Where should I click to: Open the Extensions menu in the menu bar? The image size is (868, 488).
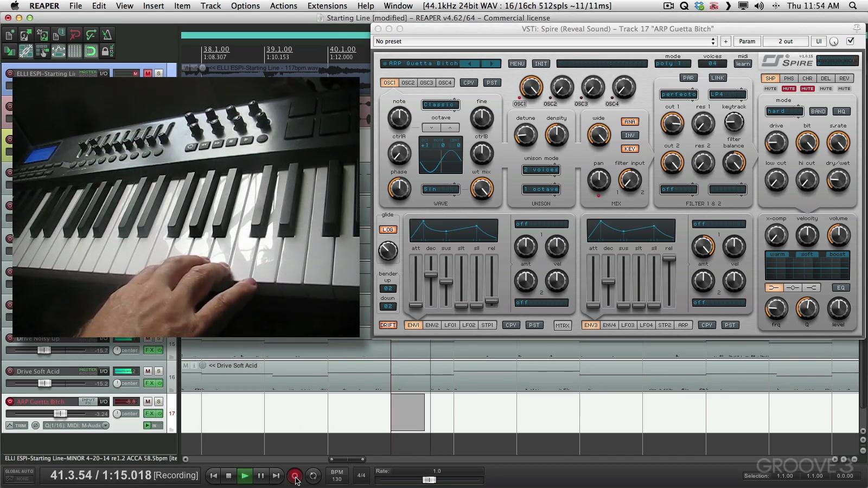[x=327, y=6]
